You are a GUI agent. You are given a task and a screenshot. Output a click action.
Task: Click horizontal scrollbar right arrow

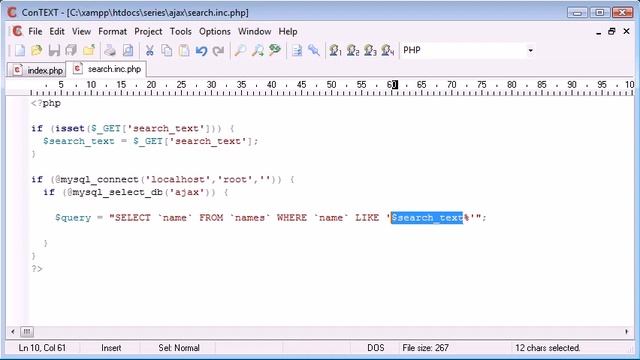tap(627, 331)
